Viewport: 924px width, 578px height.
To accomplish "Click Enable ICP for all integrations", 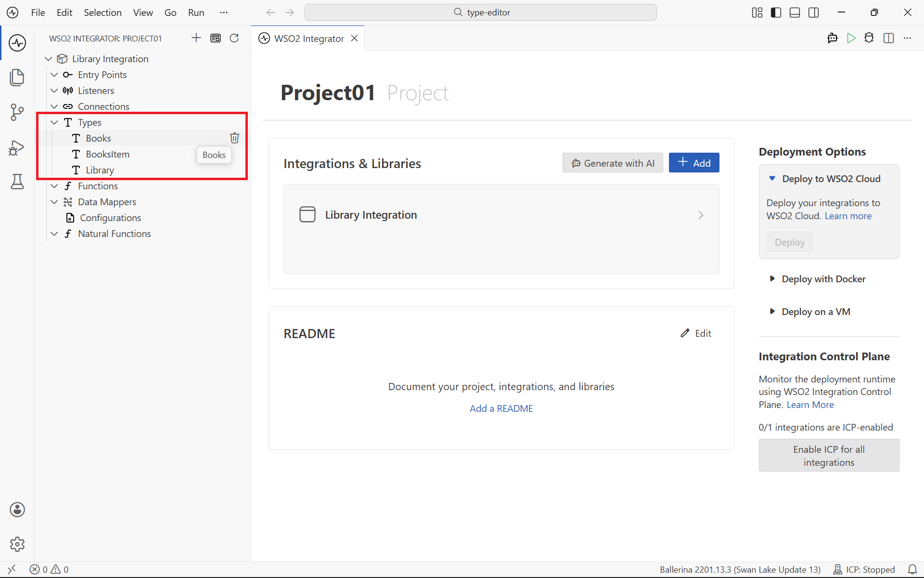I will pyautogui.click(x=829, y=455).
